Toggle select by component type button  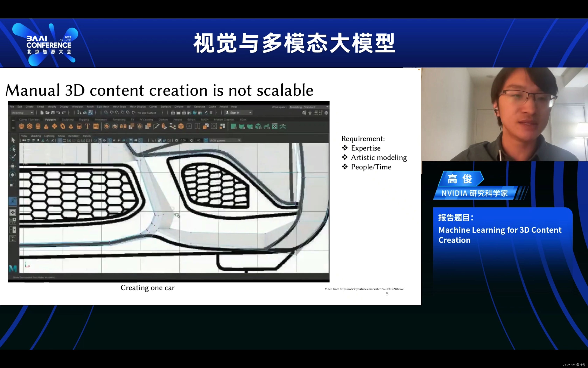(90, 113)
